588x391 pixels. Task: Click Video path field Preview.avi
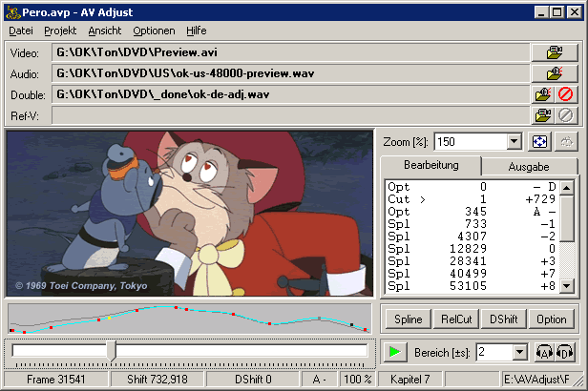pyautogui.click(x=290, y=52)
